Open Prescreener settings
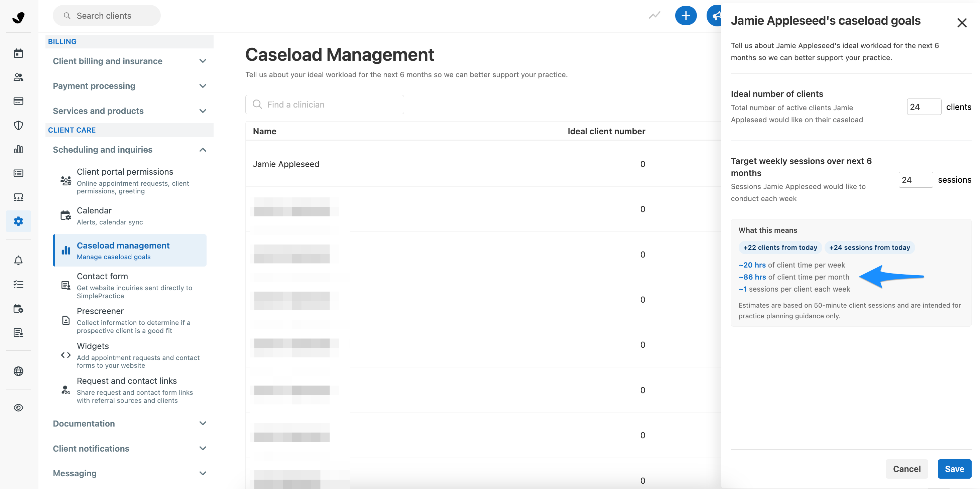This screenshot has width=980, height=489. (129, 321)
